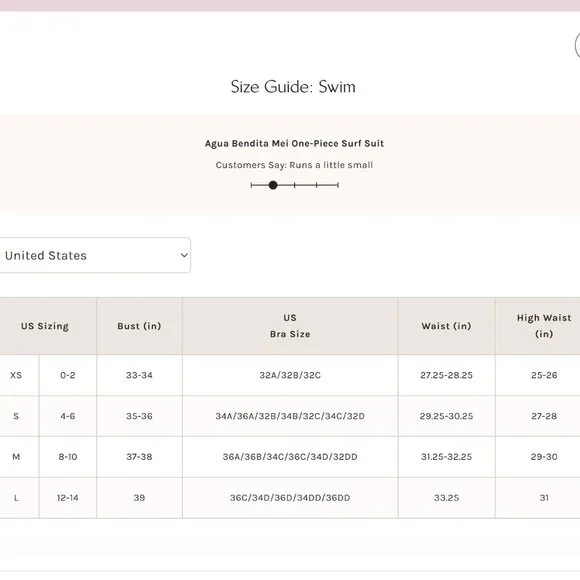Viewport: 580px width, 580px height.
Task: Click the Size Guide: Swim heading
Action: pyautogui.click(x=293, y=87)
